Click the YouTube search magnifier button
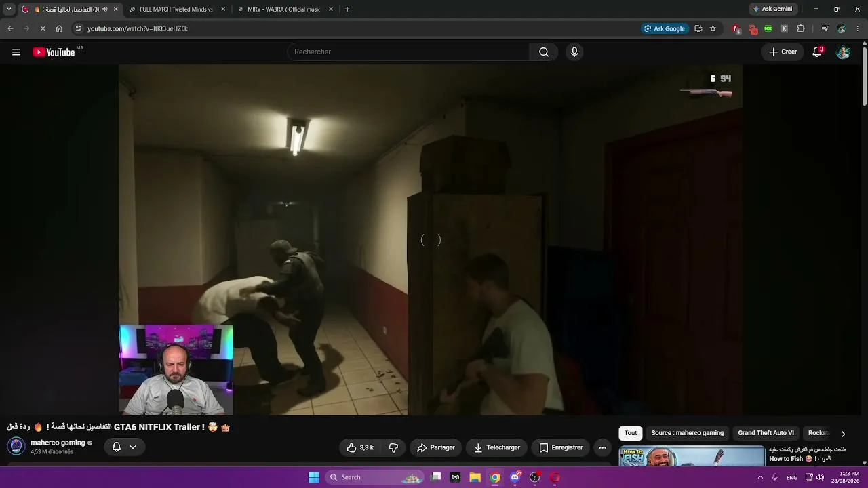 point(544,52)
